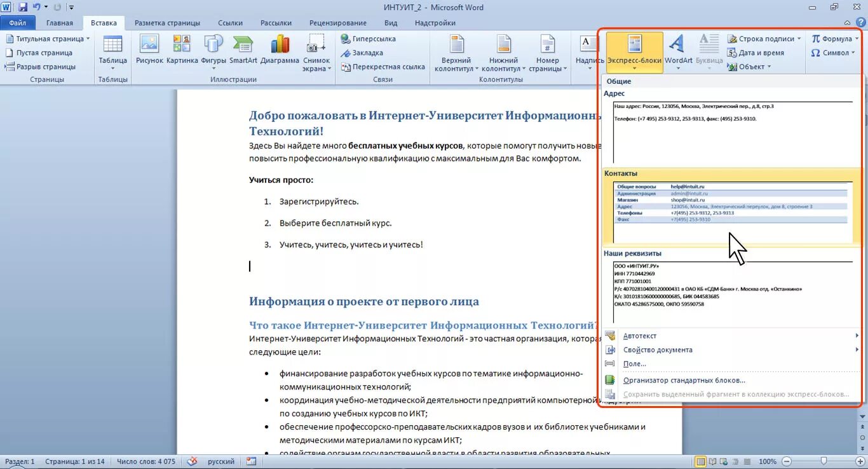Expand the Автотекст submenu
Image resolution: width=868 pixels, height=469 pixels.
point(732,336)
